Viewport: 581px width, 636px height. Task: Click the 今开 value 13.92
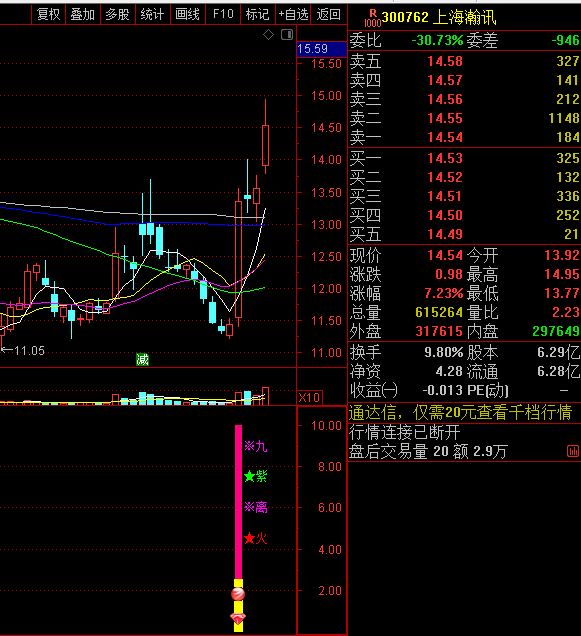(x=562, y=256)
